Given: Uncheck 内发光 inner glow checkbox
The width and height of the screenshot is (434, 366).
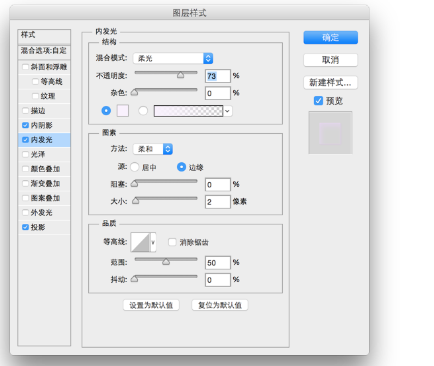Looking at the screenshot, I should click(25, 140).
